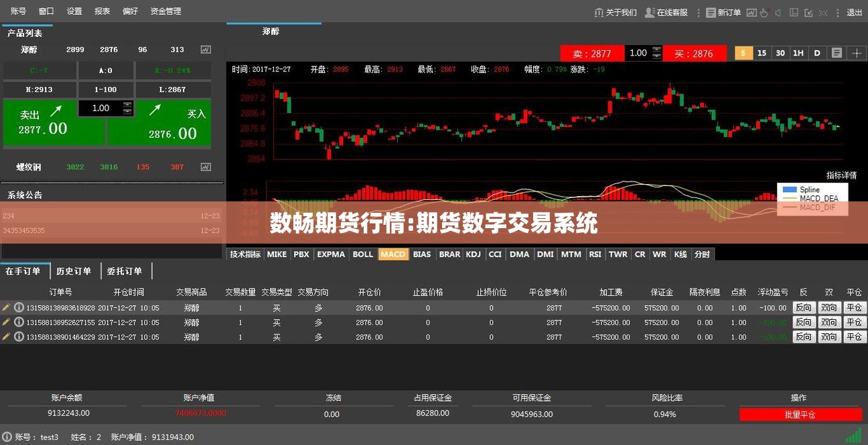Switch indicator to EXPMA
The height and width of the screenshot is (445, 868).
[331, 254]
